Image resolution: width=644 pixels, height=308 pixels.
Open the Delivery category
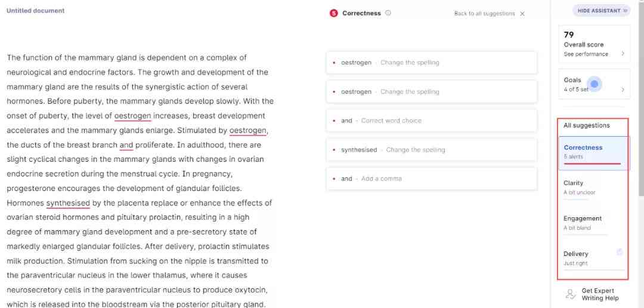click(x=593, y=258)
